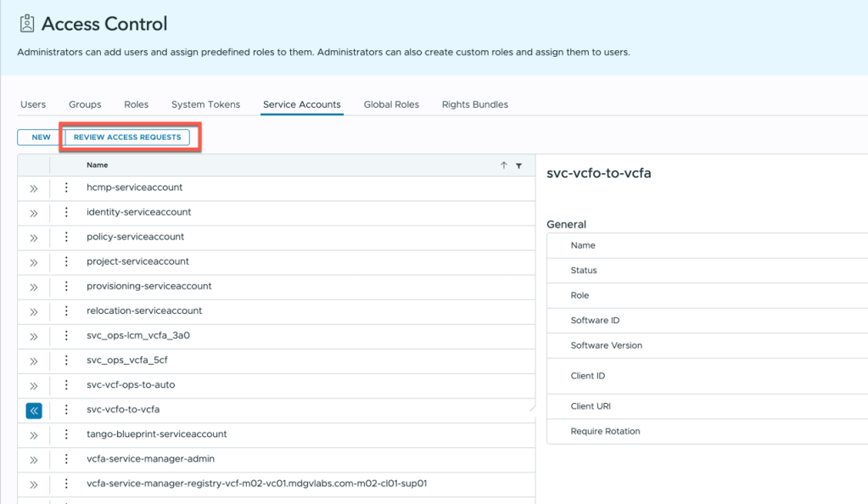Expand details for relocation-serviceaccount row
Image resolution: width=868 pixels, height=504 pixels.
(34, 311)
